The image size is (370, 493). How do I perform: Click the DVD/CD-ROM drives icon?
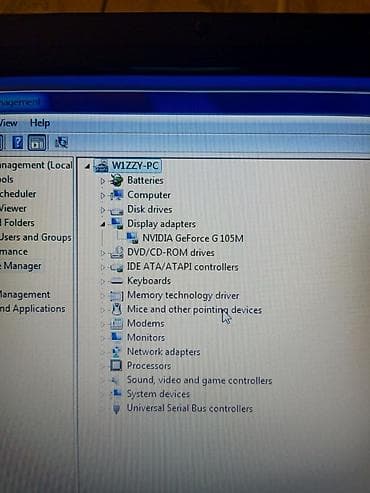(x=117, y=252)
